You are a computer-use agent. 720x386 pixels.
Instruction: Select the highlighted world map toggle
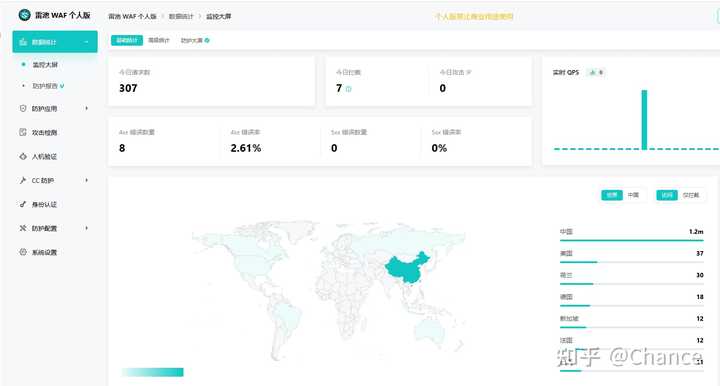(x=612, y=195)
